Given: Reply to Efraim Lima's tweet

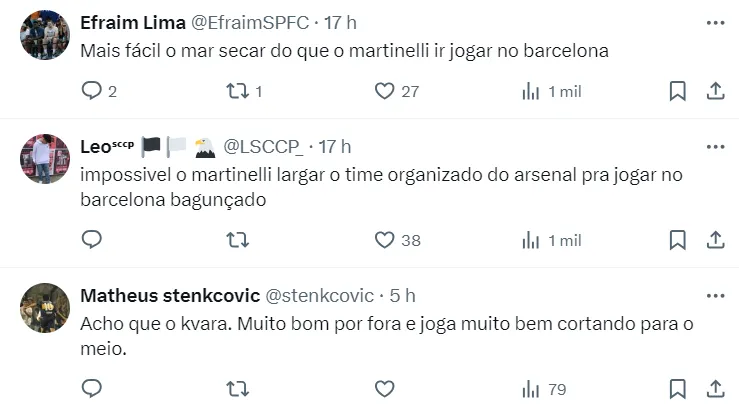Looking at the screenshot, I should (x=92, y=91).
